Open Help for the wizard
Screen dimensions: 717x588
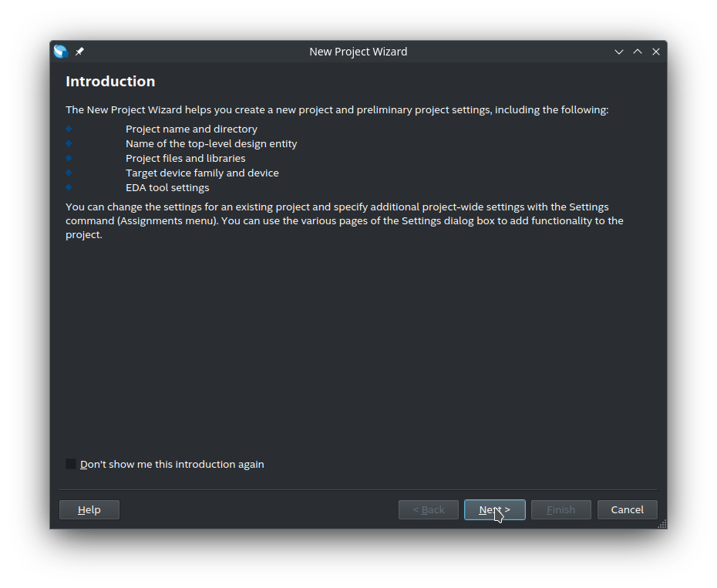[89, 510]
